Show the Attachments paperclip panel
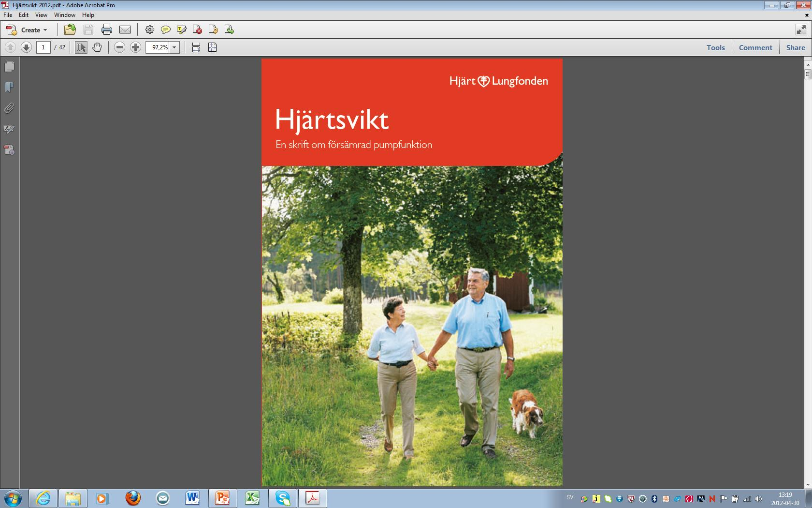Viewport: 812px width, 508px height. pyautogui.click(x=9, y=108)
